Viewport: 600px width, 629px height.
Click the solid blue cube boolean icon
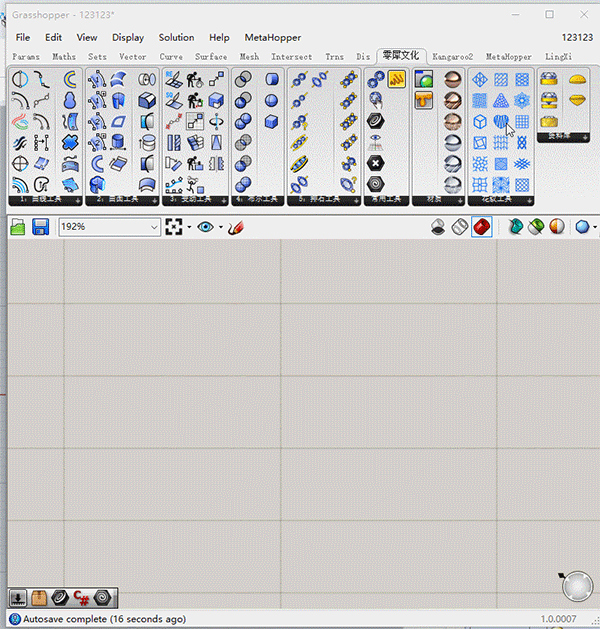click(x=272, y=122)
